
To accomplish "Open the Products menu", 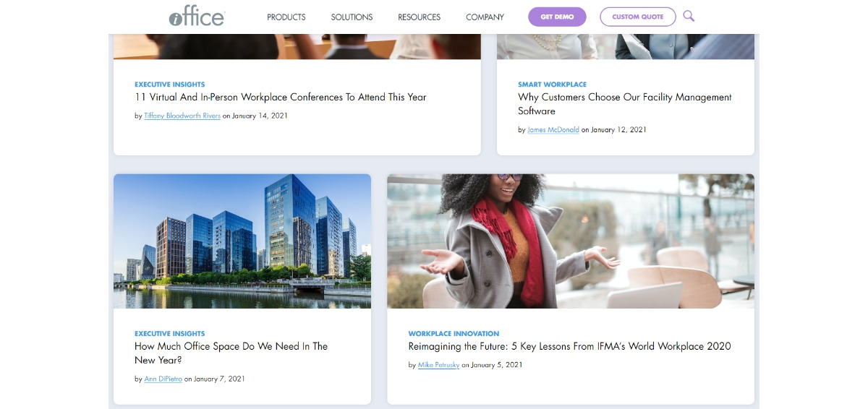I will 286,17.
